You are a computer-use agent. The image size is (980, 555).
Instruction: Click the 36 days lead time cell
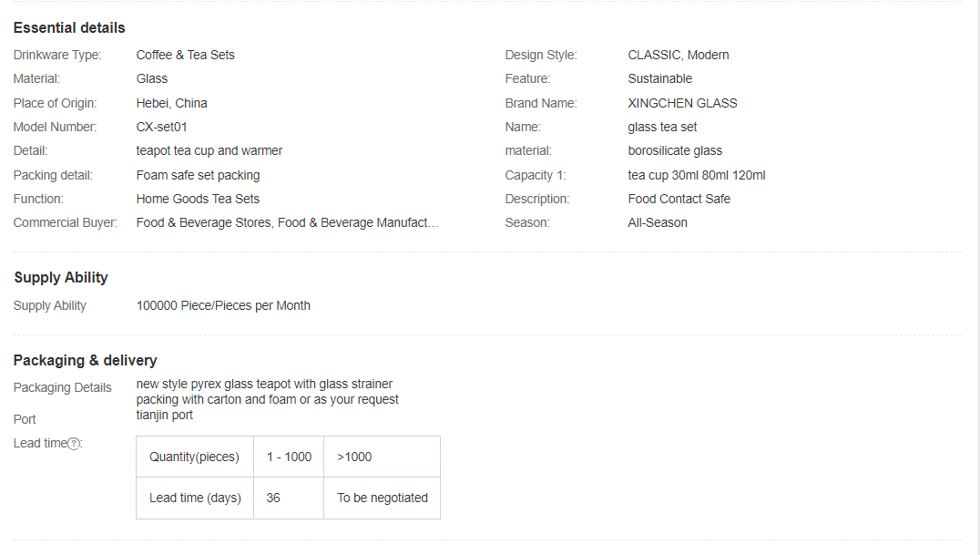274,498
